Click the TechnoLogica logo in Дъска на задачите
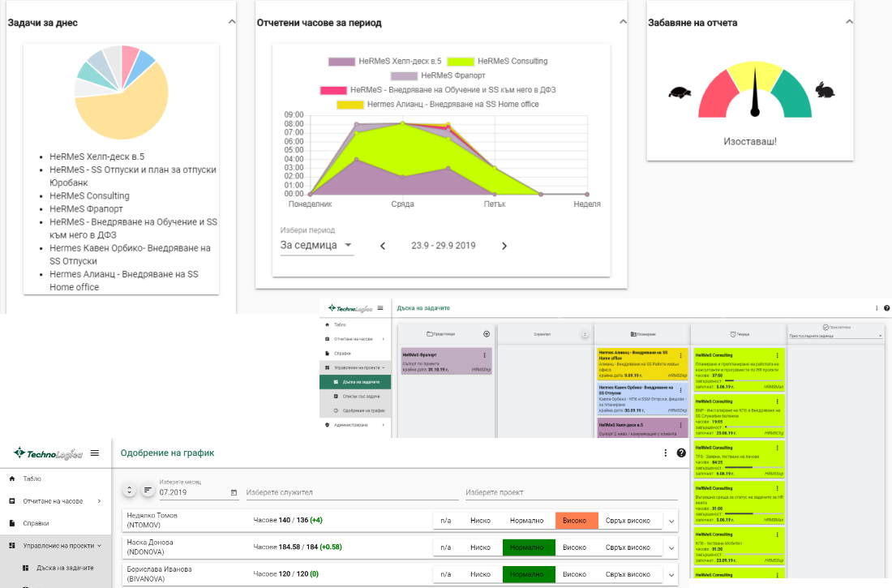 click(x=350, y=308)
